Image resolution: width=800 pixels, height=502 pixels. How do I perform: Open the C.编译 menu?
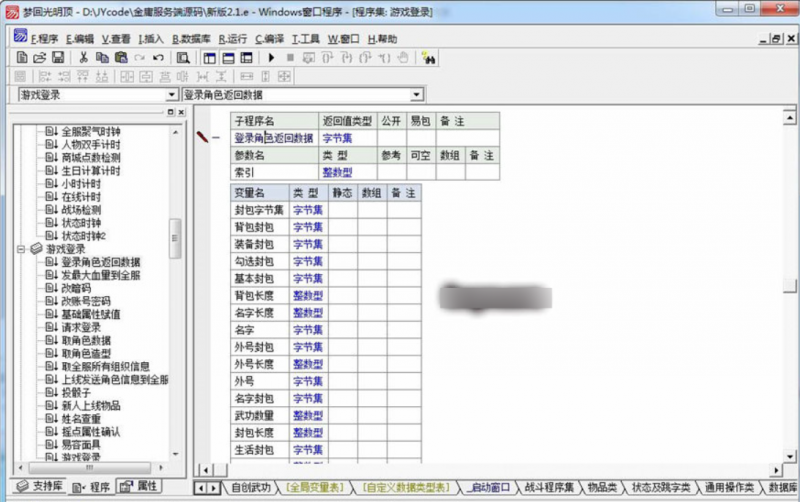point(269,39)
